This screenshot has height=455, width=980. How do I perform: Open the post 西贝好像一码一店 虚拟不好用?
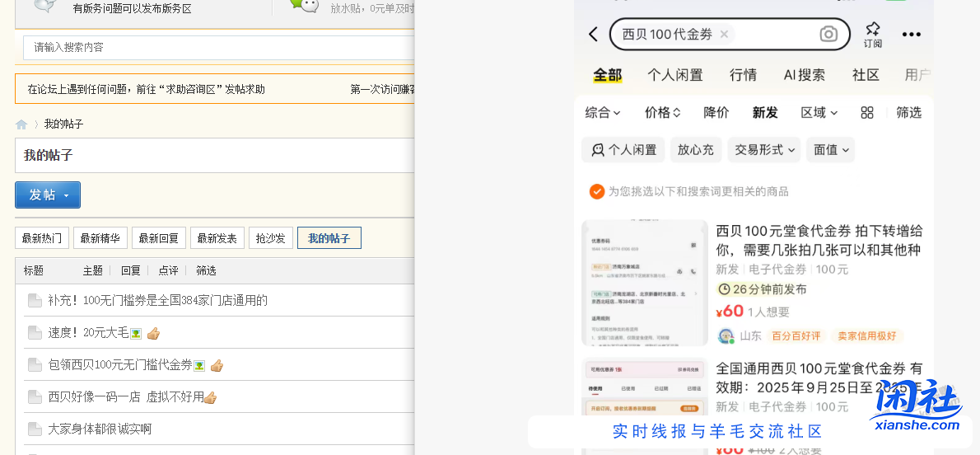(126, 397)
